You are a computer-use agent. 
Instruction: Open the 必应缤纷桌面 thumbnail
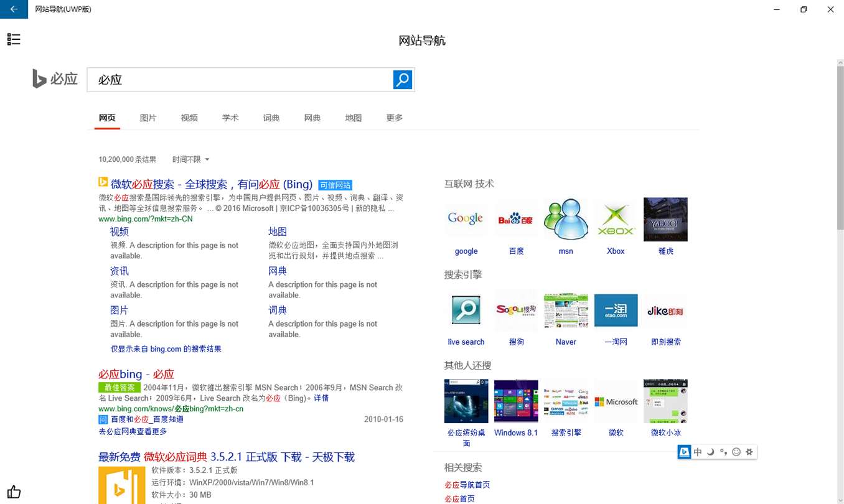466,401
